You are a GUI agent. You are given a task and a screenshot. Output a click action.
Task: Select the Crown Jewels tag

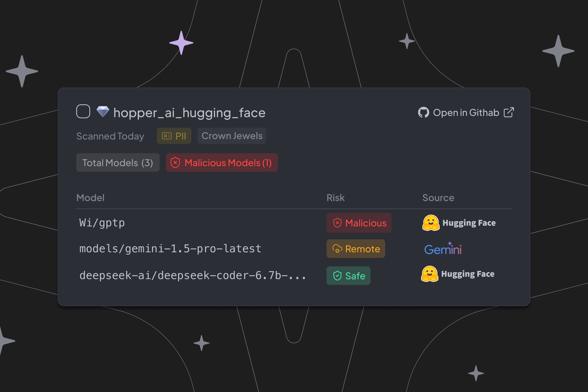[232, 136]
